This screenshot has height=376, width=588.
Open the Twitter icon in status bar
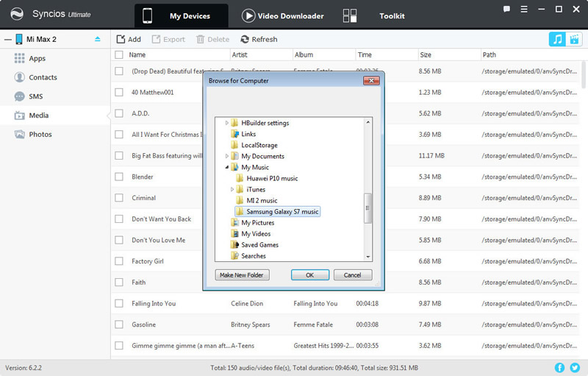click(575, 368)
